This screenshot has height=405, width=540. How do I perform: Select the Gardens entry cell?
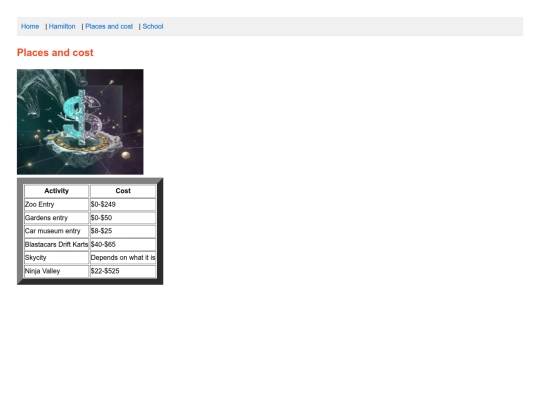click(x=56, y=218)
